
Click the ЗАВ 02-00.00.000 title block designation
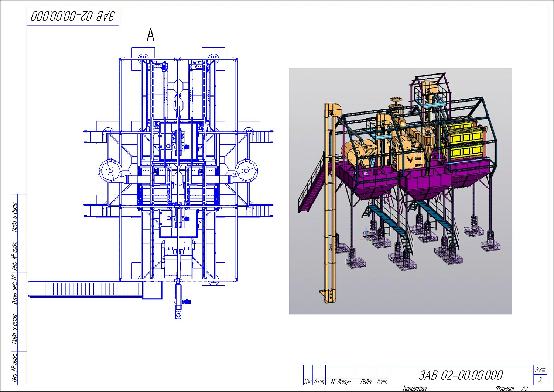coord(461,375)
